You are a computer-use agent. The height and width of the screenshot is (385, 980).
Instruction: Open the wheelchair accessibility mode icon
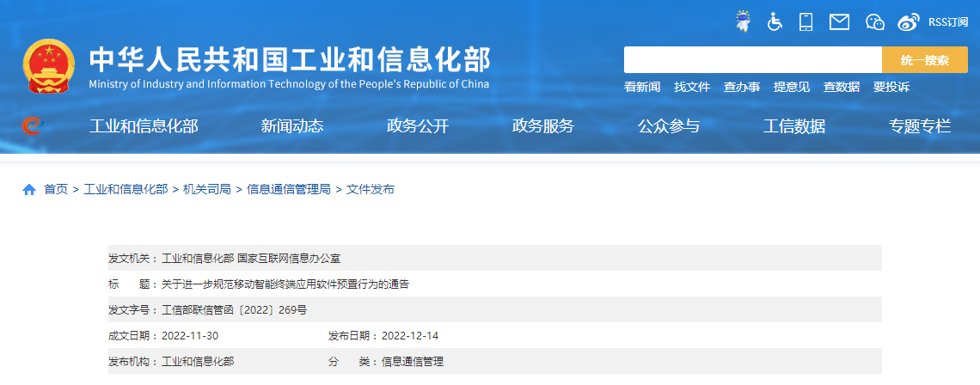click(775, 21)
